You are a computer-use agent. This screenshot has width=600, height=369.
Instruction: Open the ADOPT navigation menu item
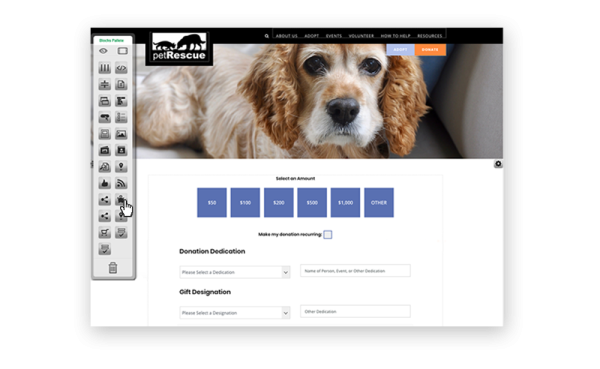pyautogui.click(x=311, y=36)
